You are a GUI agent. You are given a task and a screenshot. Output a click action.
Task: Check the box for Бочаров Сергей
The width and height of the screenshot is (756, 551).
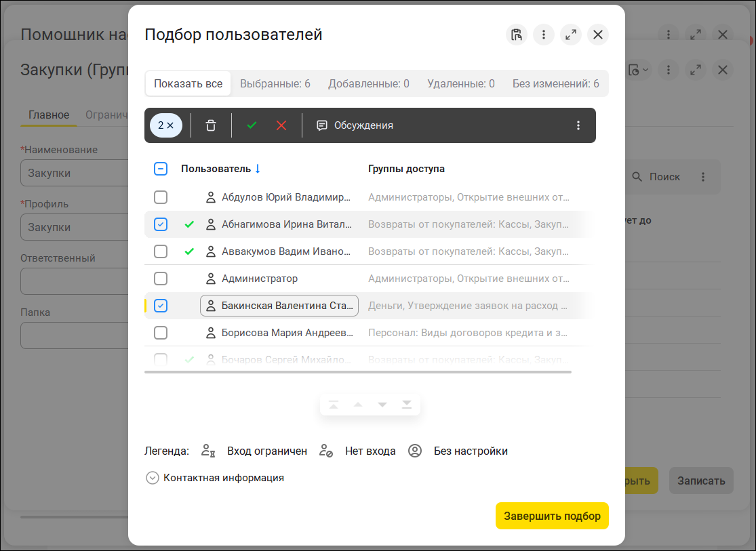pyautogui.click(x=161, y=359)
